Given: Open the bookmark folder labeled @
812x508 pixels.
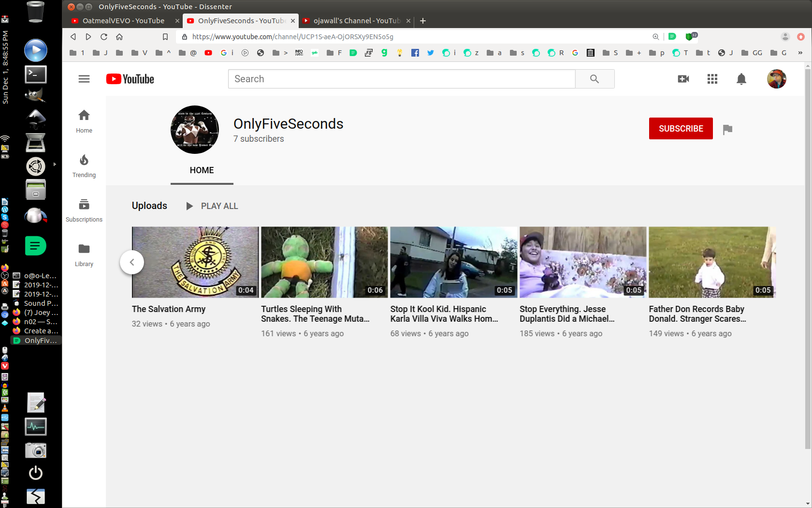Looking at the screenshot, I should tap(188, 53).
